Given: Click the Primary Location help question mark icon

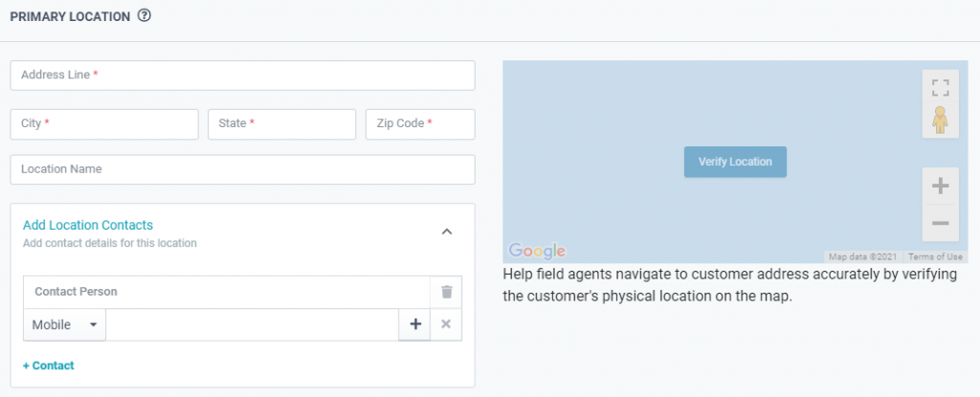Looking at the screenshot, I should (x=145, y=16).
